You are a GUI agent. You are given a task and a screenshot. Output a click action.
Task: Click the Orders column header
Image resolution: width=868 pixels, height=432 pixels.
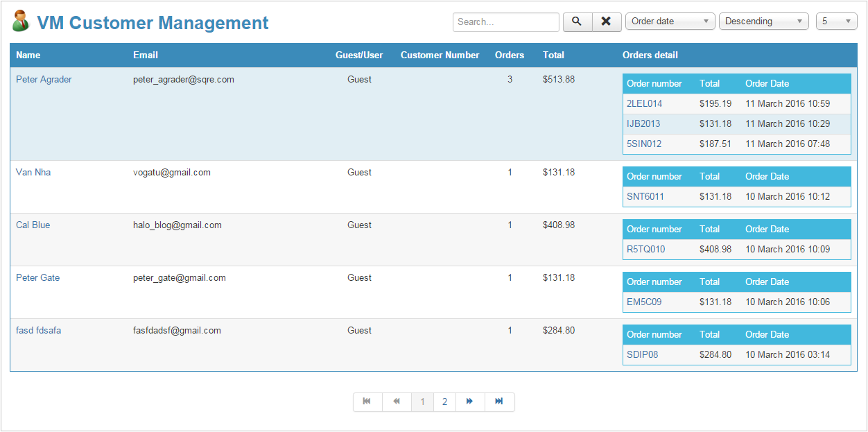click(510, 55)
